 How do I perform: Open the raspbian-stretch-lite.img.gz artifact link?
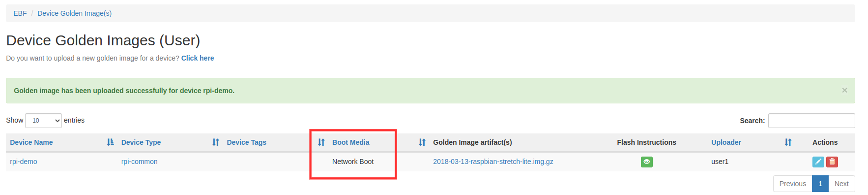click(493, 162)
